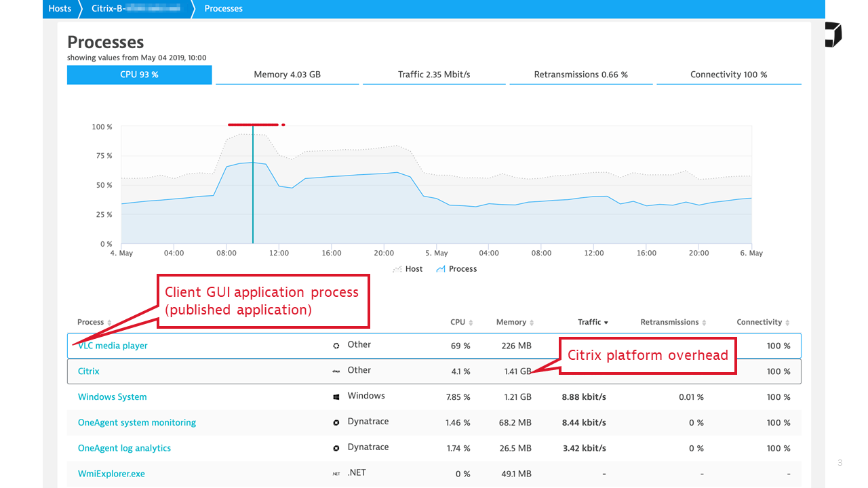Screen dimensions: 868x488
Task: Click the 7.85 % CPU value
Action: (458, 397)
